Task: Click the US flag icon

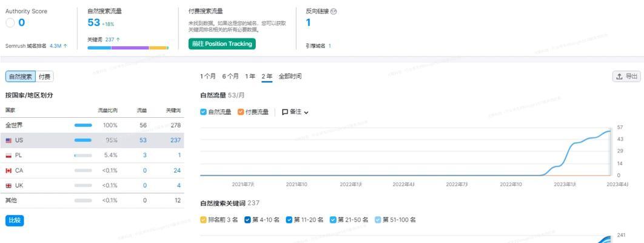Action: click(8, 140)
